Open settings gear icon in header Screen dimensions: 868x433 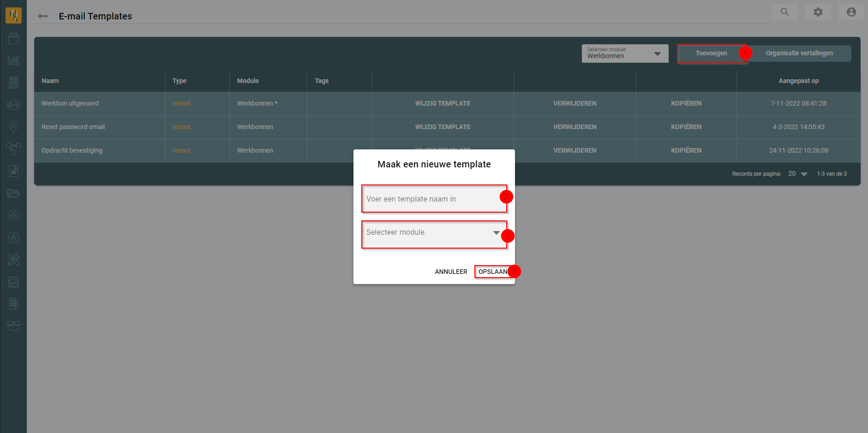tap(818, 12)
